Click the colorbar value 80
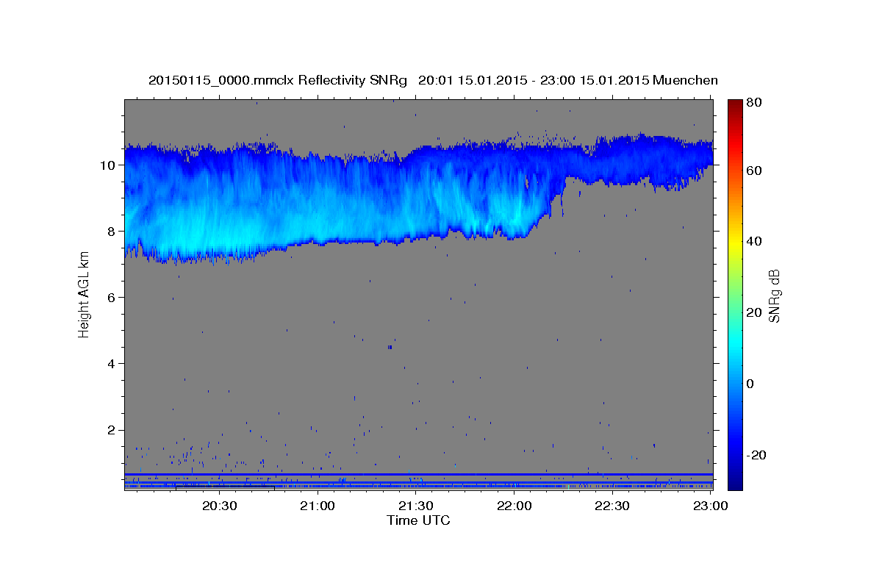Viewport: 882px width, 588px height. pos(755,104)
